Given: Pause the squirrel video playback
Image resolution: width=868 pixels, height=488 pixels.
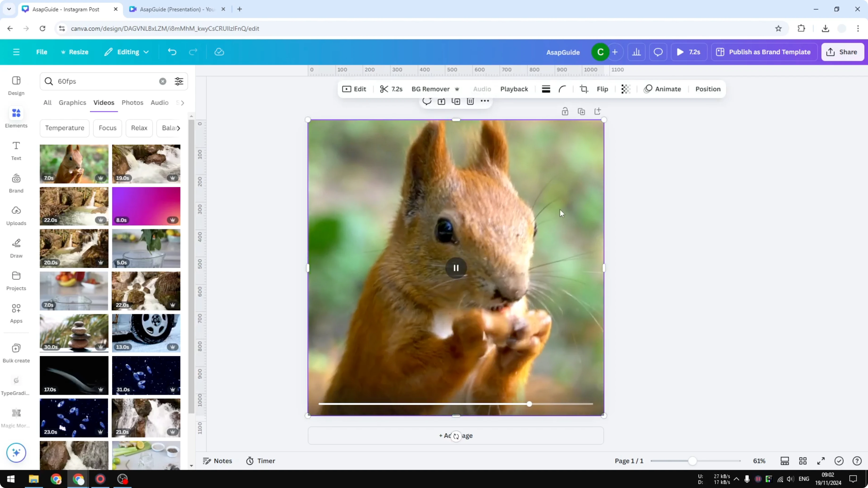Looking at the screenshot, I should click(455, 268).
